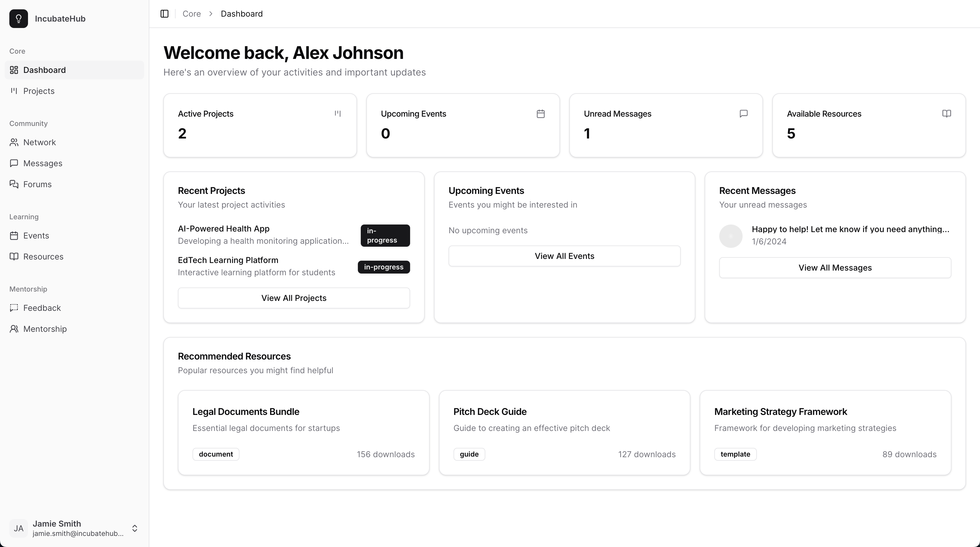Click View All Projects button
Screen dimensions: 980x547
pos(294,298)
